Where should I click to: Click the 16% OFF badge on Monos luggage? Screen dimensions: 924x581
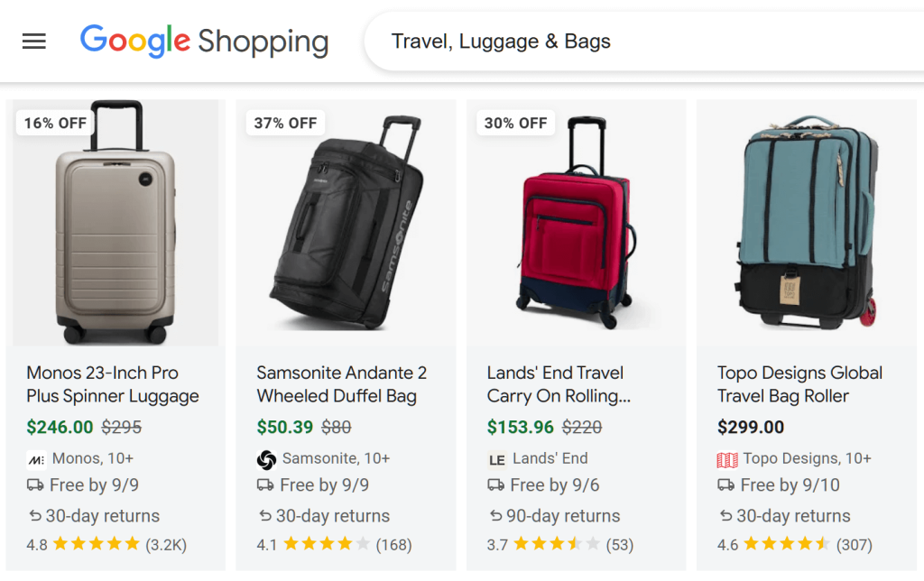[54, 123]
